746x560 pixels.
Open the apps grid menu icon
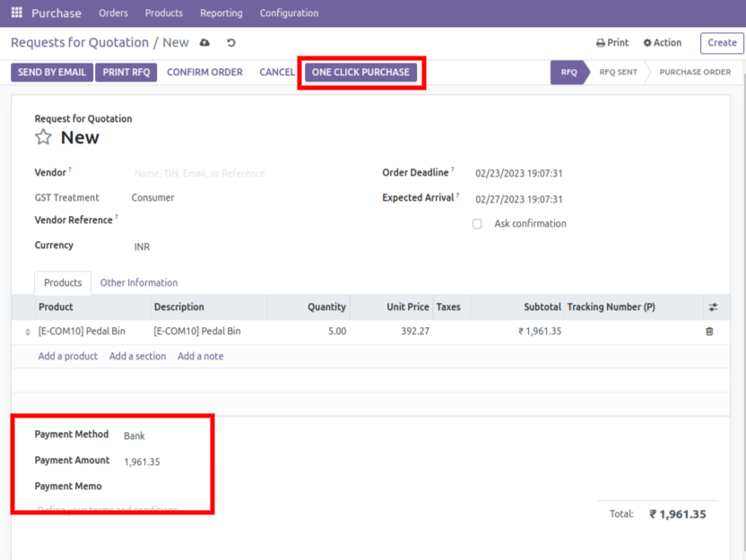tap(16, 13)
